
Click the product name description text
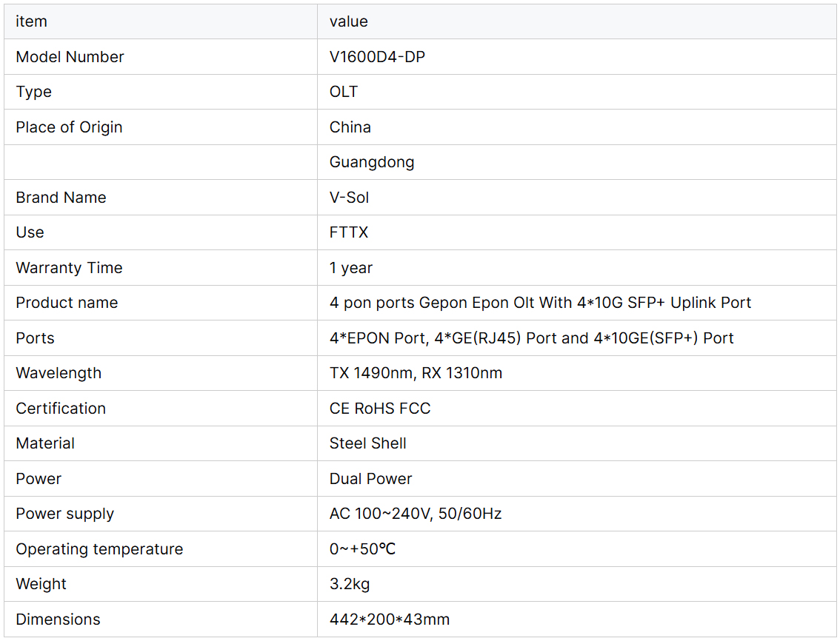540,303
